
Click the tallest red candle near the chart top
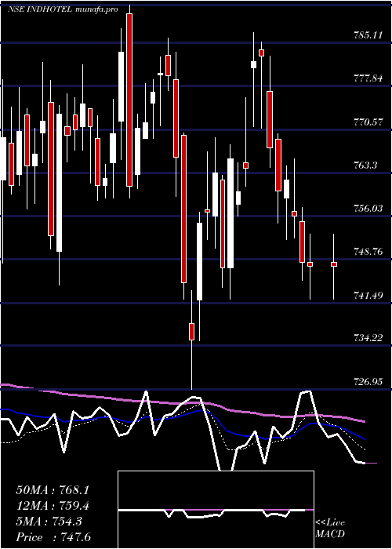(129, 100)
